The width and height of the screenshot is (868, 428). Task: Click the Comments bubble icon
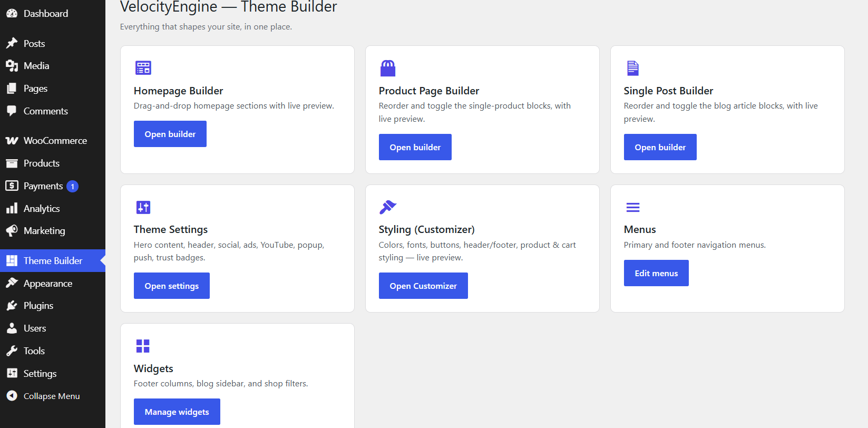pyautogui.click(x=12, y=111)
